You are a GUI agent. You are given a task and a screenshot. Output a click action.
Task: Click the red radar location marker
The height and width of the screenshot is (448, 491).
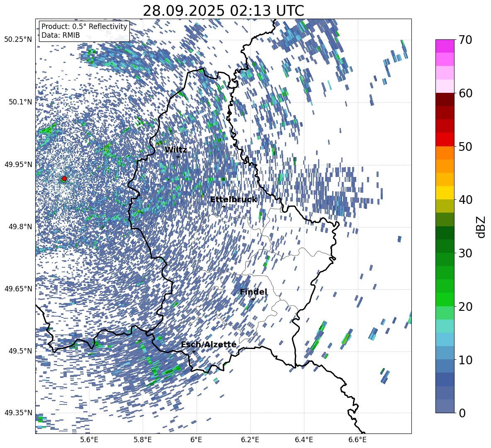point(64,179)
